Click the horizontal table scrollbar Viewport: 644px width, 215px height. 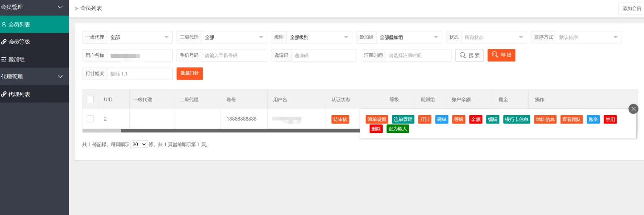click(x=240, y=131)
